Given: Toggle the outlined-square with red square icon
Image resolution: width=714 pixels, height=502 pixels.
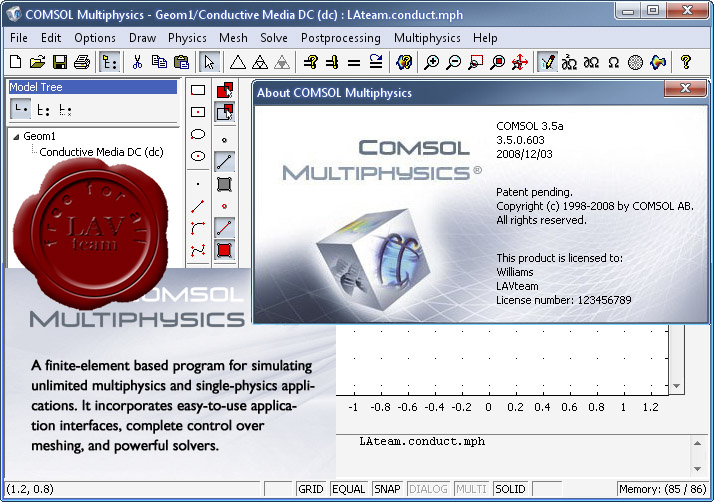Looking at the screenshot, I should tap(224, 112).
